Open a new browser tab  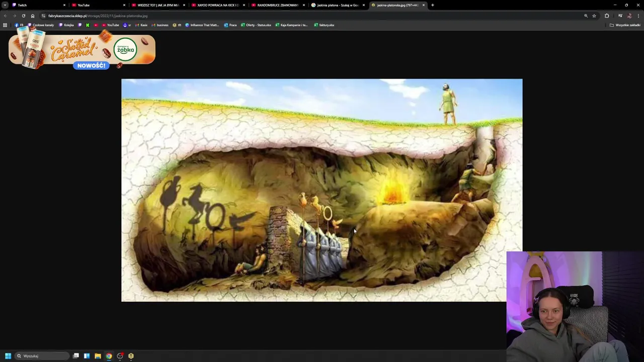[x=433, y=5]
